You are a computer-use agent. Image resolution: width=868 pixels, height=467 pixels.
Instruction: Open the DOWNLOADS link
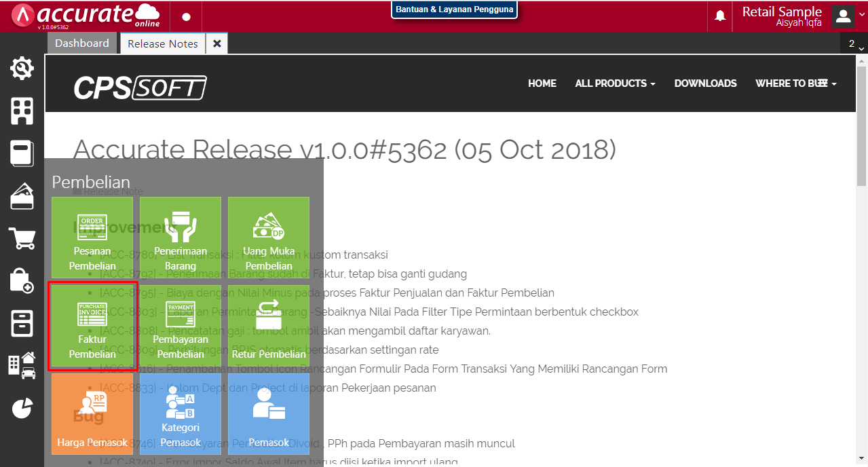(x=705, y=83)
